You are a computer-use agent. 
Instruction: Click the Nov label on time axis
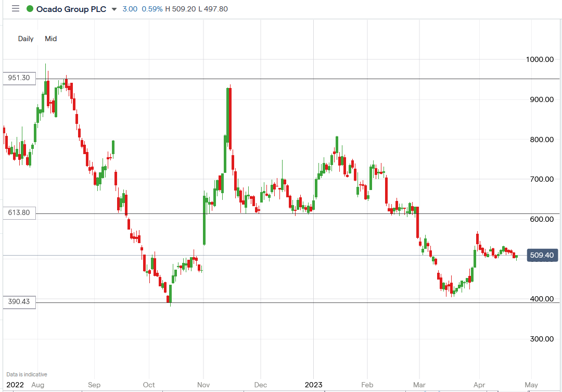click(x=203, y=385)
